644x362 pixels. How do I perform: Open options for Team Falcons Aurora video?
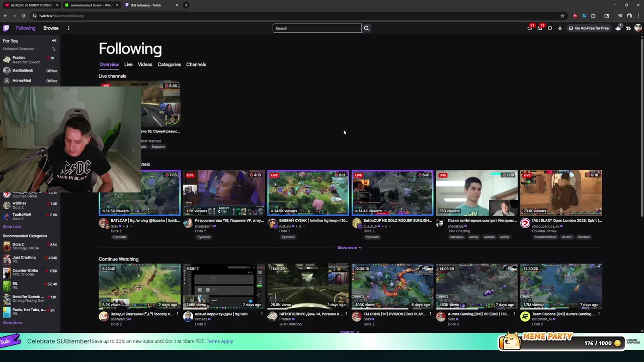click(599, 314)
